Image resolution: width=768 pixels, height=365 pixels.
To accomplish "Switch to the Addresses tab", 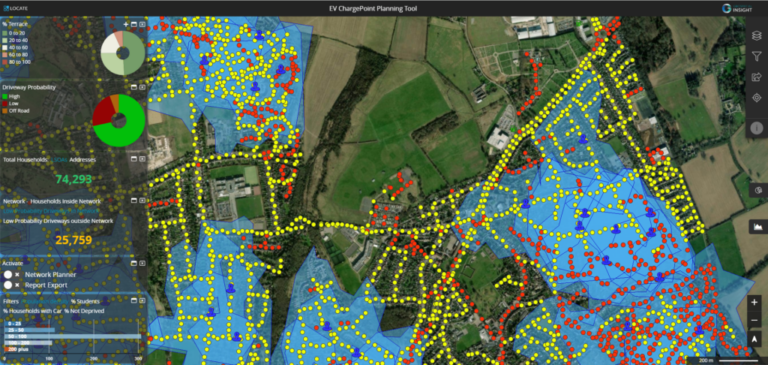I will [82, 160].
